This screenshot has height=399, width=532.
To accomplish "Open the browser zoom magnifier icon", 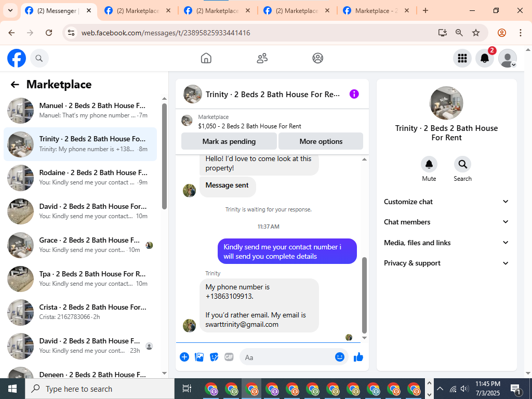I will click(459, 33).
